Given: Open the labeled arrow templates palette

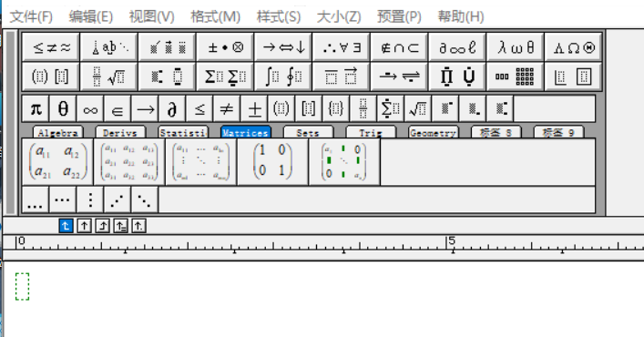Looking at the screenshot, I should [399, 77].
